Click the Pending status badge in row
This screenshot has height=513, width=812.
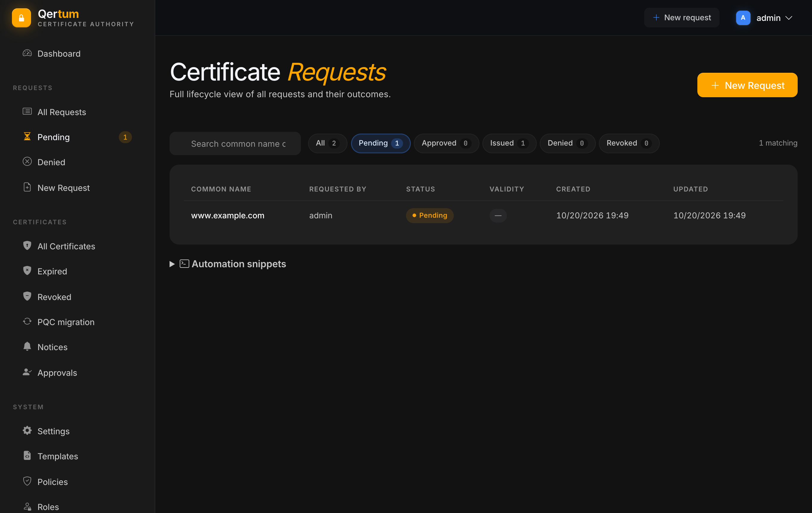[x=430, y=215]
